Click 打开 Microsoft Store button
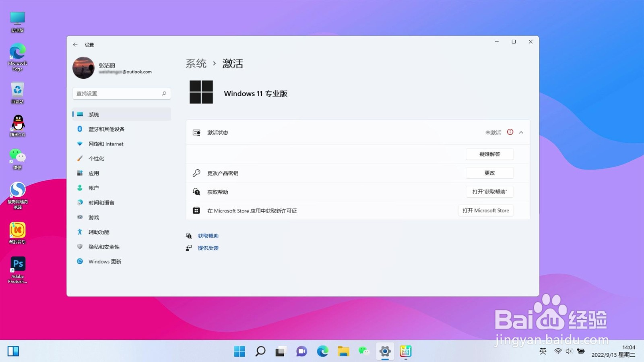The height and width of the screenshot is (362, 644). click(x=485, y=210)
